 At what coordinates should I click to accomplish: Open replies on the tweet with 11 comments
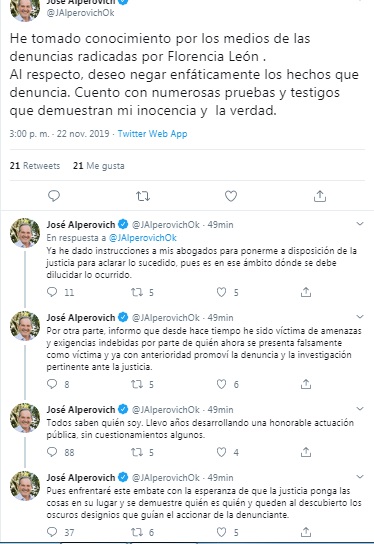tap(52, 292)
